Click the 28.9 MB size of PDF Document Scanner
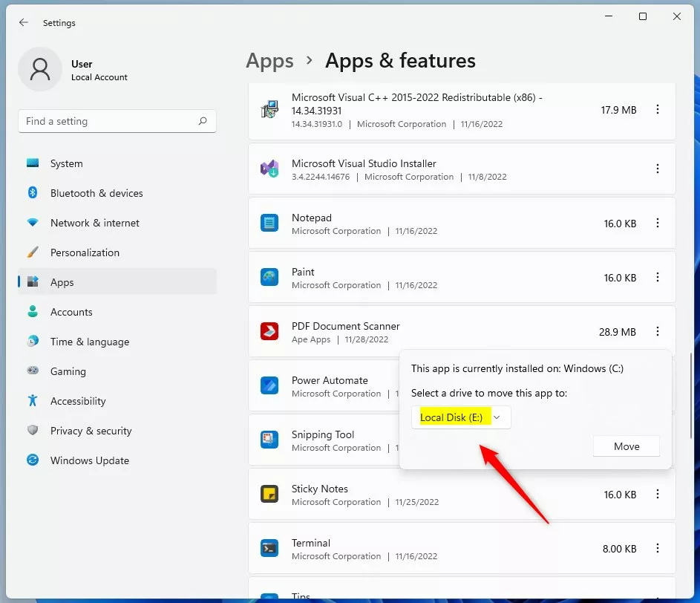This screenshot has width=700, height=603. [x=618, y=332]
